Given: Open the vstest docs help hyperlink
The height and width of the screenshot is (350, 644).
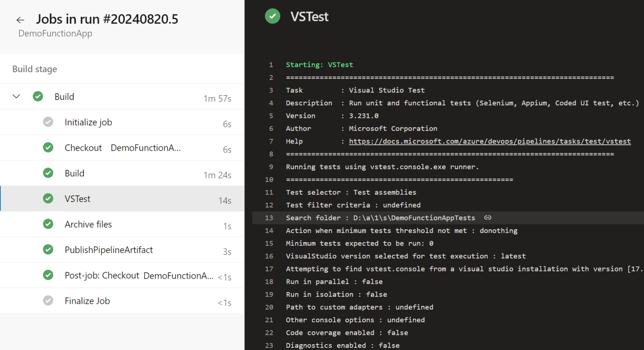Looking at the screenshot, I should (x=490, y=141).
